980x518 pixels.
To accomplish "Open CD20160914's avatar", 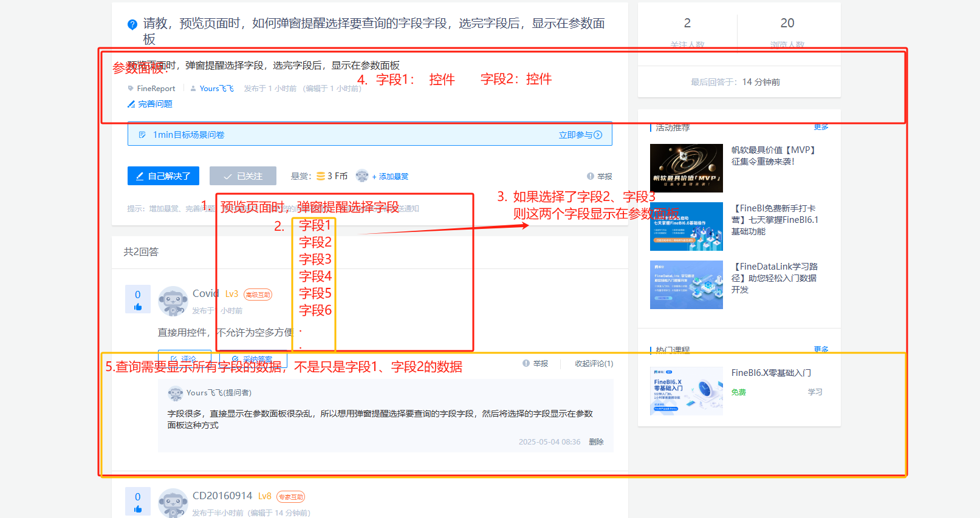I will point(173,503).
